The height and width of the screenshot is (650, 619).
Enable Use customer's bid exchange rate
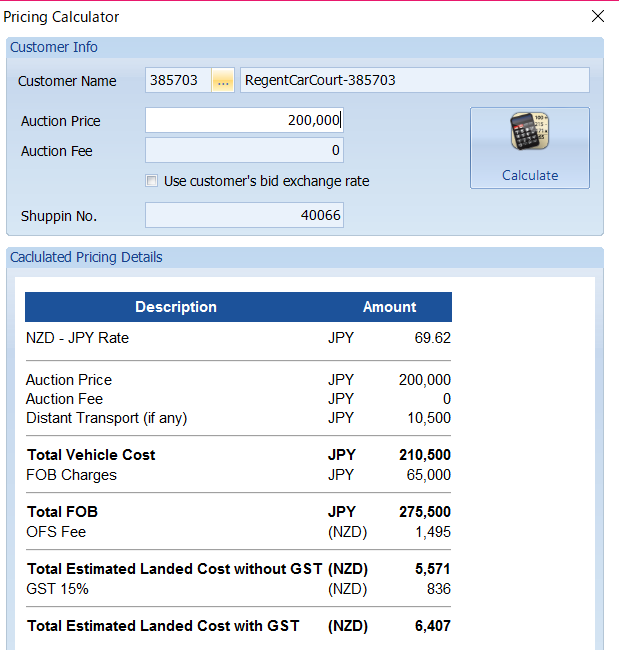151,181
